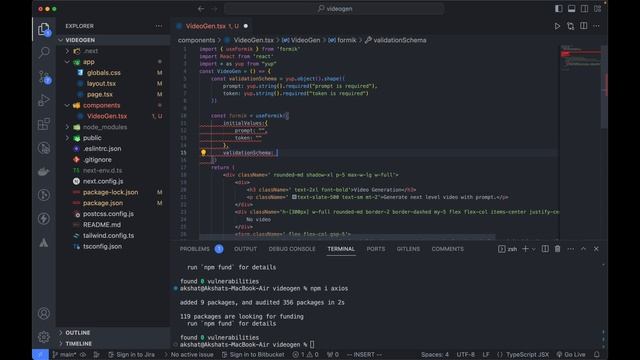Open Run and Debug view
The image size is (640, 360).
44,100
